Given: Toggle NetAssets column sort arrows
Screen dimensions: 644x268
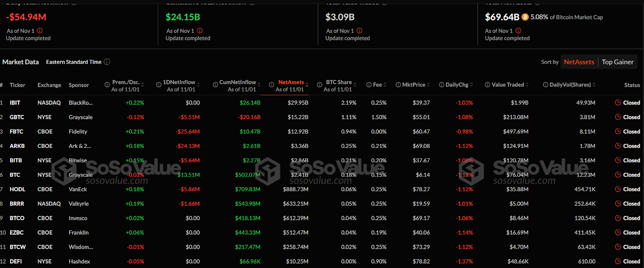Looking at the screenshot, I should [x=307, y=85].
